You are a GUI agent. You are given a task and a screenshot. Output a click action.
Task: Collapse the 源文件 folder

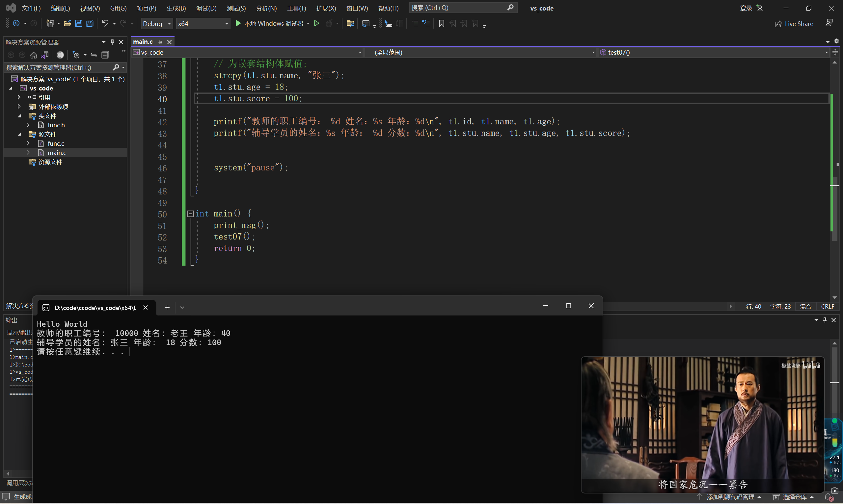pos(19,135)
